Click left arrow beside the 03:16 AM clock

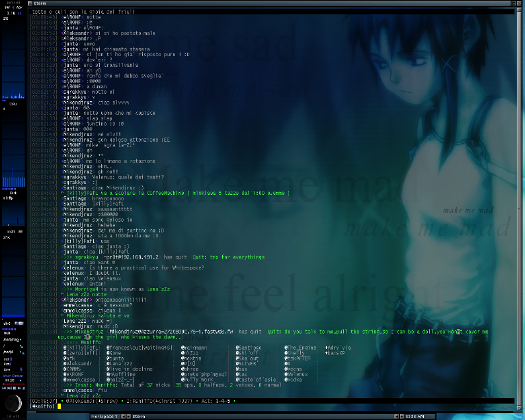pyautogui.click(x=396, y=417)
